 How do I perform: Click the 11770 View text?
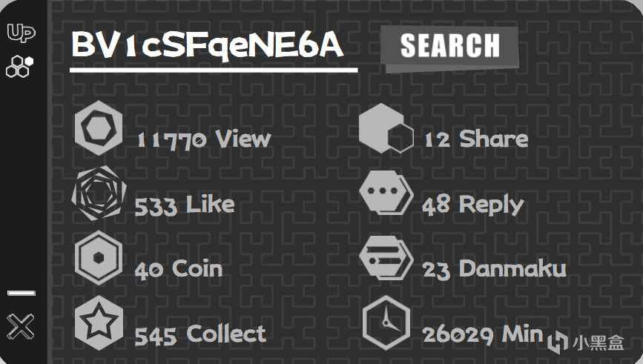click(204, 139)
